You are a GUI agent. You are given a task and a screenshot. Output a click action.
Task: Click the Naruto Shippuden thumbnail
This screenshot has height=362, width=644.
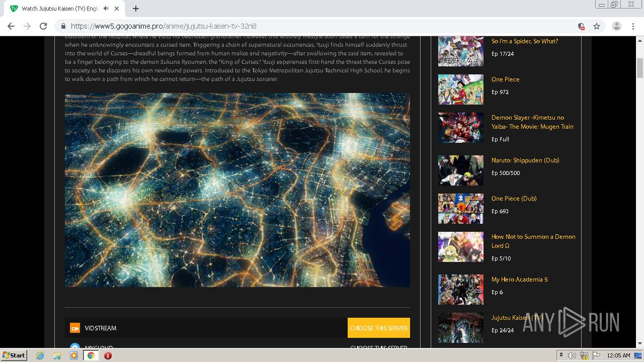click(x=461, y=170)
